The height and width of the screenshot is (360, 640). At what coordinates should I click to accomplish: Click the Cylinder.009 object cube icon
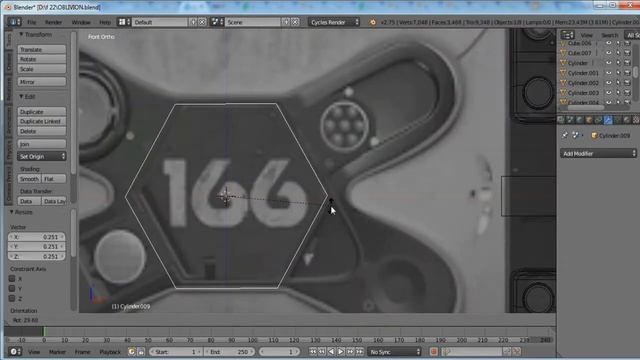[x=594, y=136]
